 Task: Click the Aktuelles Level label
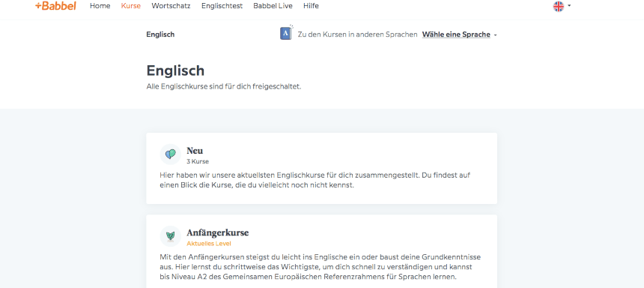(x=209, y=244)
